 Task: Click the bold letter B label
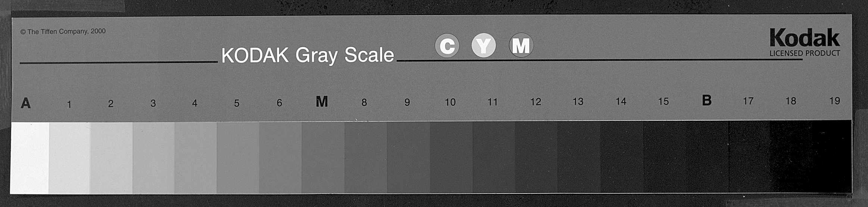pyautogui.click(x=706, y=100)
